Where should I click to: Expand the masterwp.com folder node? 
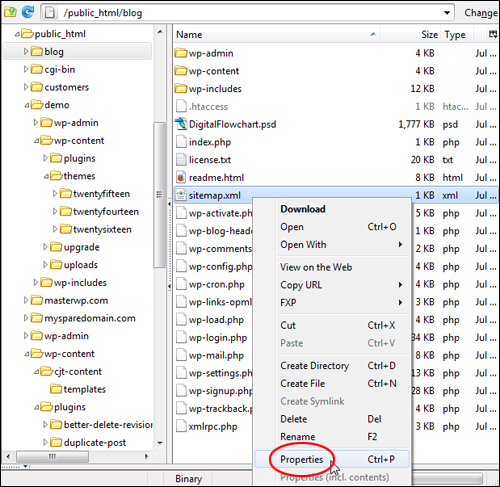[x=26, y=300]
